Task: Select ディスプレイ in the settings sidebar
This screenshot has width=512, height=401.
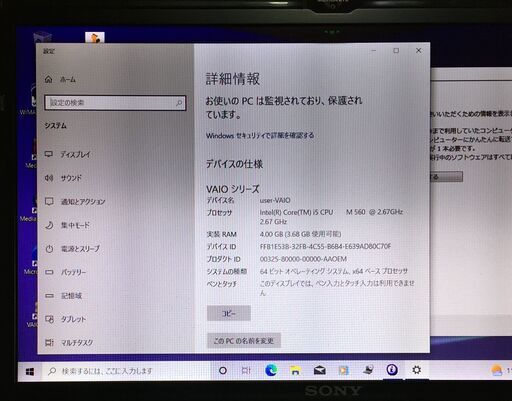Action: [75, 154]
